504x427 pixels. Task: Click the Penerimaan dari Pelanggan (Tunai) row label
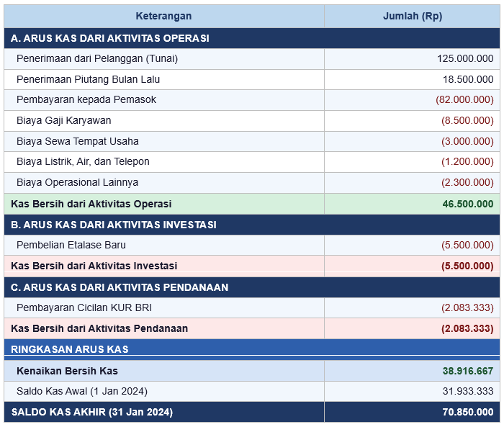tap(97, 58)
